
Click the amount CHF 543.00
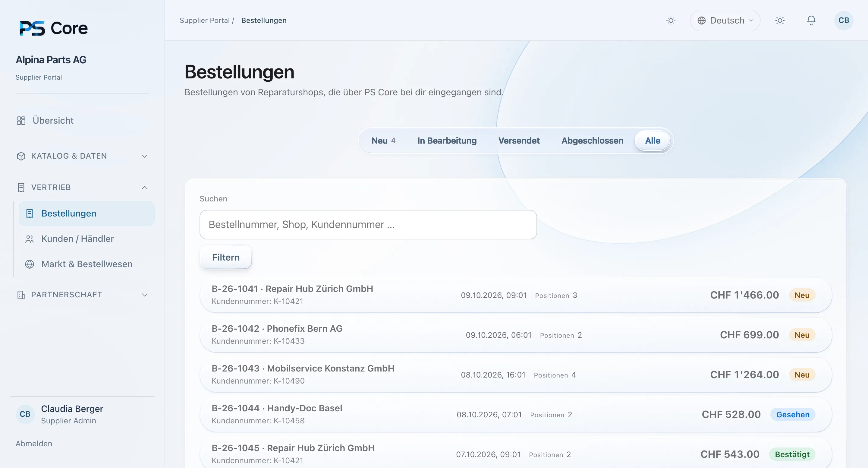coord(729,454)
